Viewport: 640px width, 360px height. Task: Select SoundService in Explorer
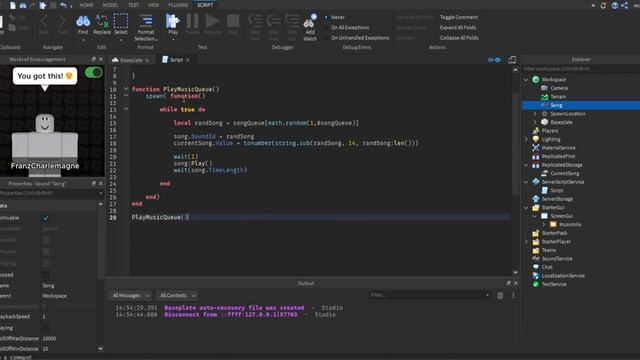point(557,259)
